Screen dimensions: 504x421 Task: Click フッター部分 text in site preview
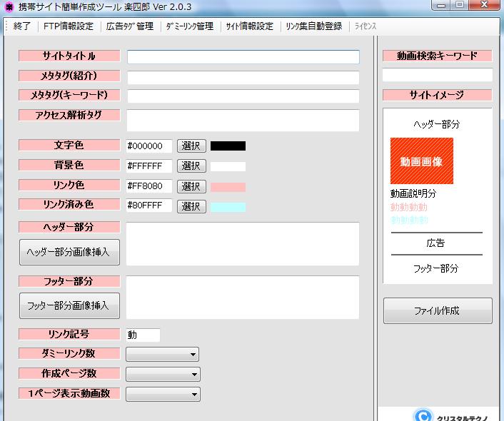[x=436, y=268]
